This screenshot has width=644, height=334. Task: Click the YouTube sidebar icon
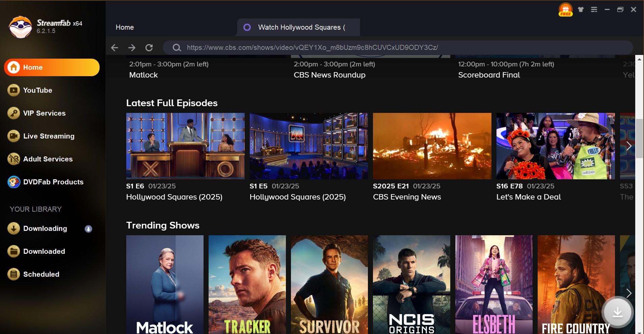(x=14, y=90)
